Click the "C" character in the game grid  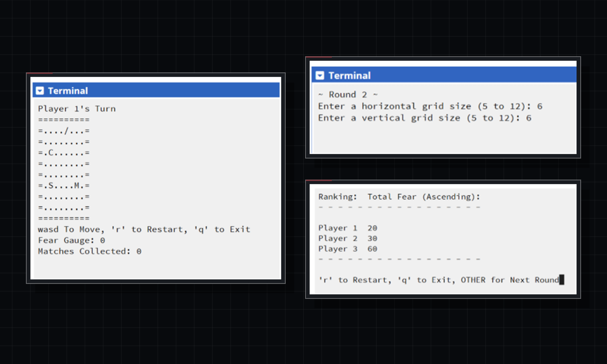point(51,153)
